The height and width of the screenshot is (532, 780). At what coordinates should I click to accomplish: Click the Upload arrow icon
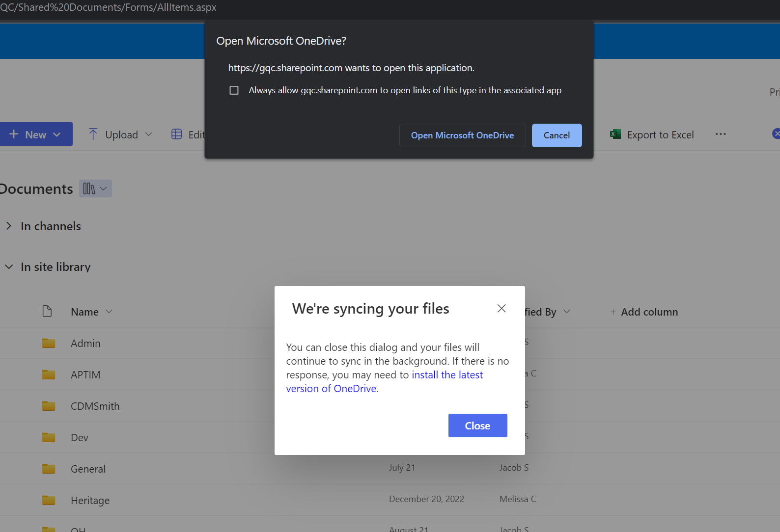coord(93,134)
